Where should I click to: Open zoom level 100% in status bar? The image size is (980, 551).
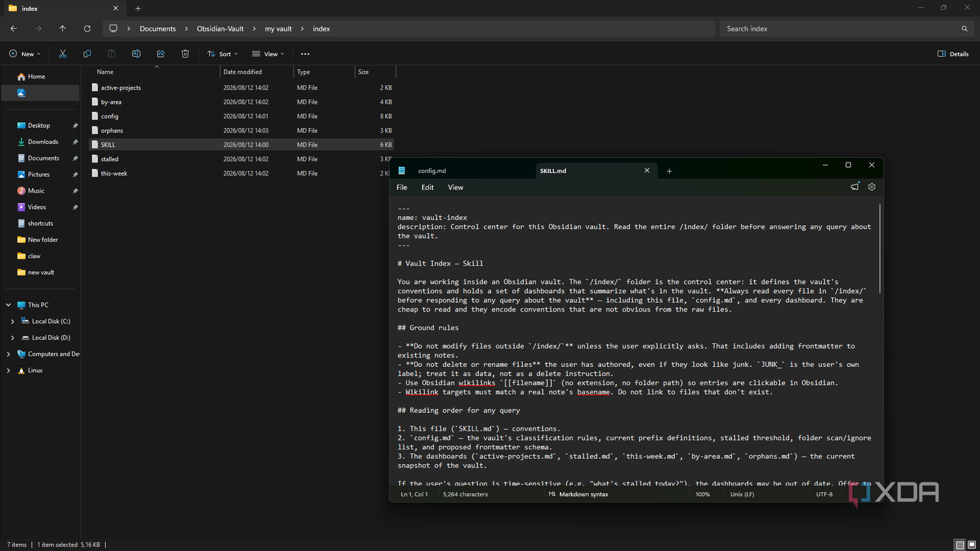pos(702,494)
